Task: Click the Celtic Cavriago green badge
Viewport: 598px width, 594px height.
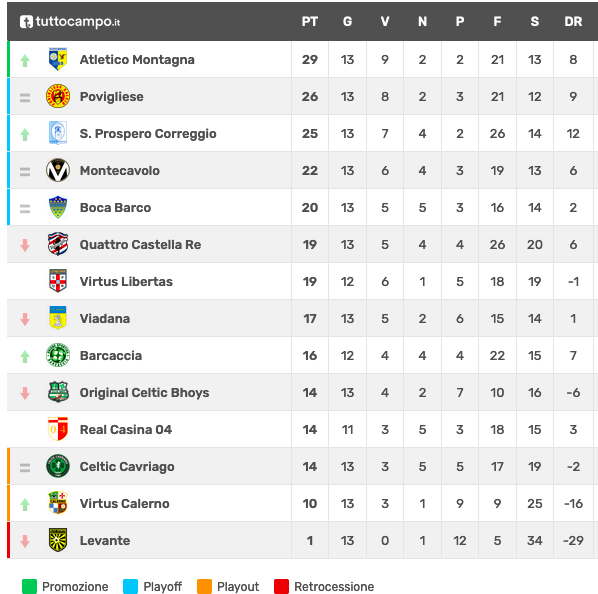Action: tap(58, 466)
